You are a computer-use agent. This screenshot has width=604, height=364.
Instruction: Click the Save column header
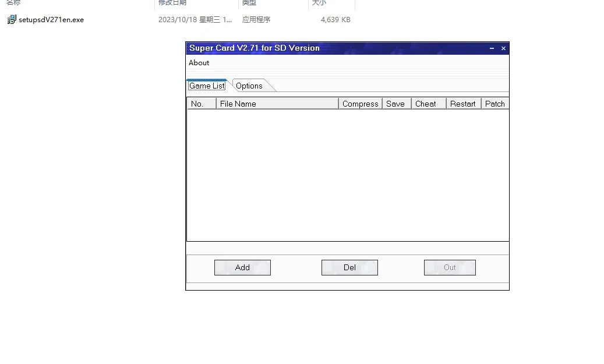[x=397, y=104]
